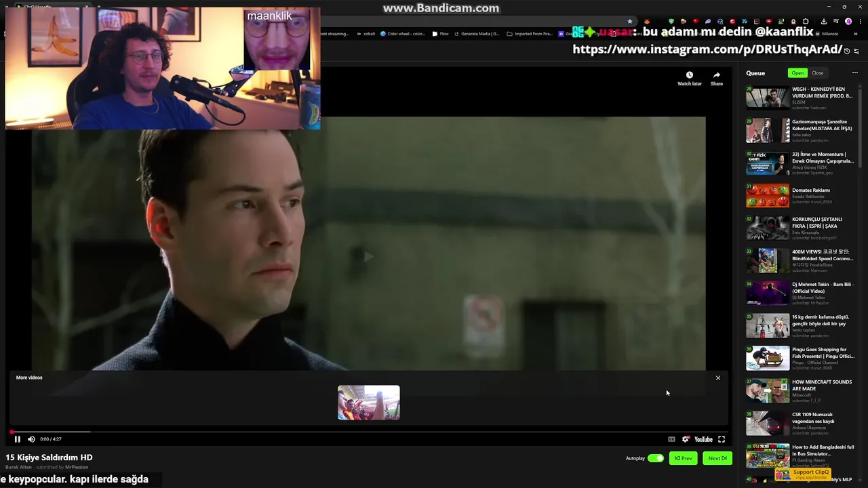Image resolution: width=868 pixels, height=488 pixels.
Task: Click the history clock icon under the toolbar
Action: click(846, 52)
